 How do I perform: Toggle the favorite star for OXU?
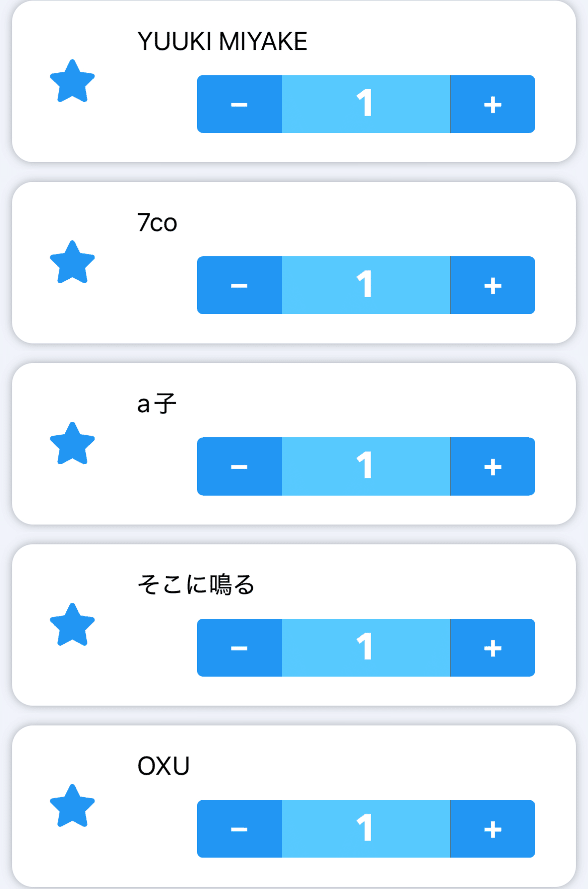point(72,806)
